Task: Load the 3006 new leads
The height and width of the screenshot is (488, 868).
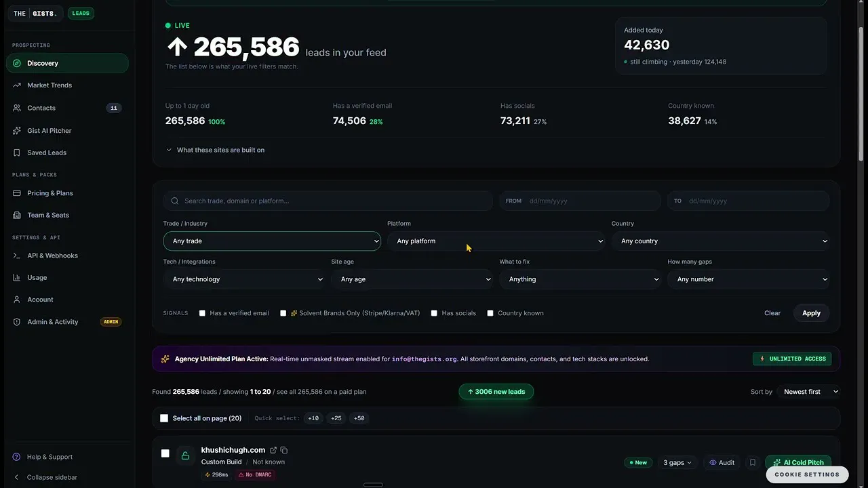Action: point(496,392)
